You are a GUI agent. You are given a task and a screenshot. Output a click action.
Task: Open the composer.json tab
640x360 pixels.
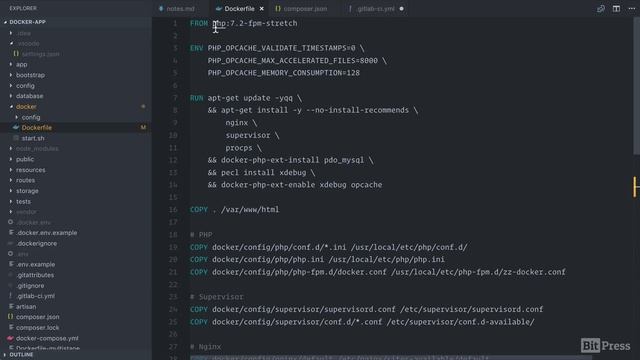point(305,9)
